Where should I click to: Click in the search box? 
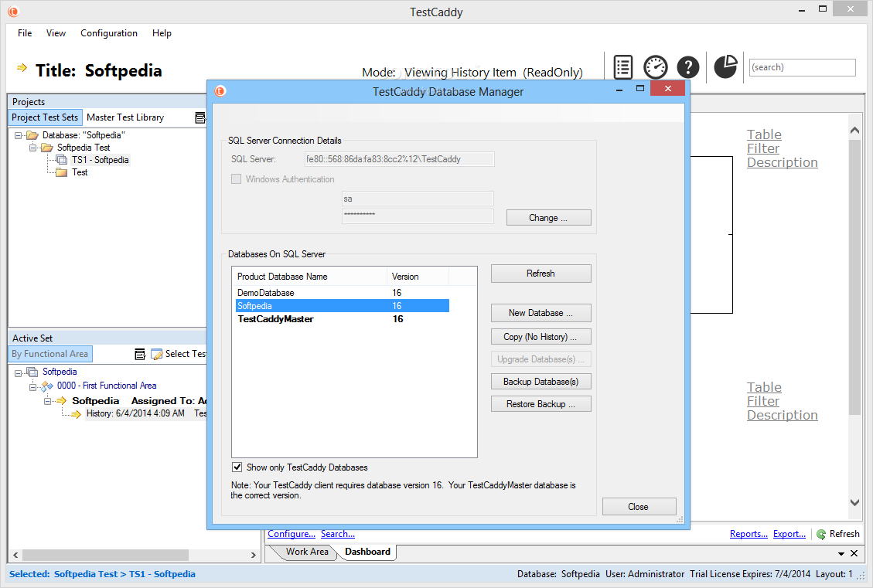click(x=803, y=67)
